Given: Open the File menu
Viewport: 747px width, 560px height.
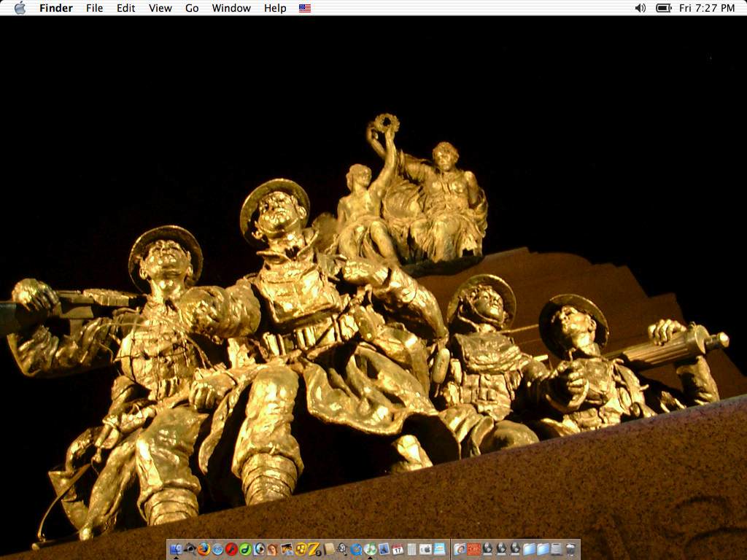Looking at the screenshot, I should (x=94, y=8).
